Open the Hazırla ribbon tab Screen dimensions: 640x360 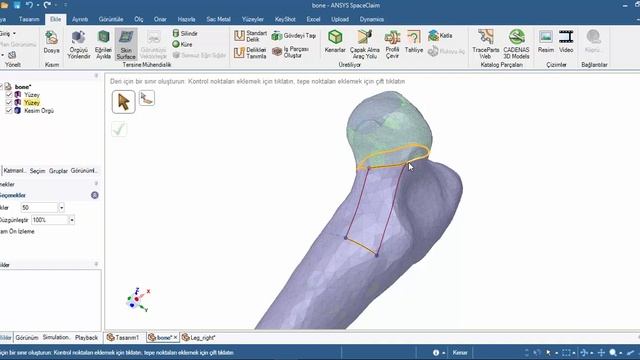pyautogui.click(x=186, y=19)
